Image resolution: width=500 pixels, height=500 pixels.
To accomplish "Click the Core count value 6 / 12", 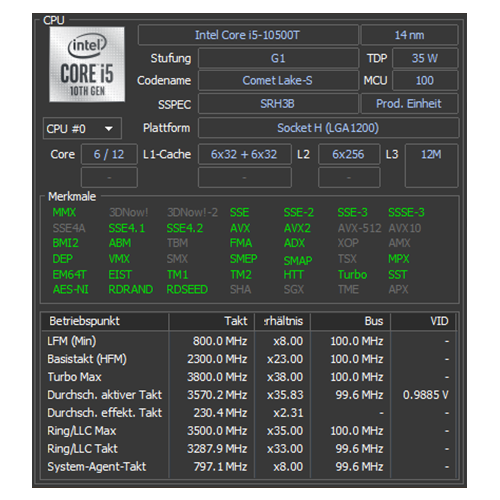I will pyautogui.click(x=109, y=154).
